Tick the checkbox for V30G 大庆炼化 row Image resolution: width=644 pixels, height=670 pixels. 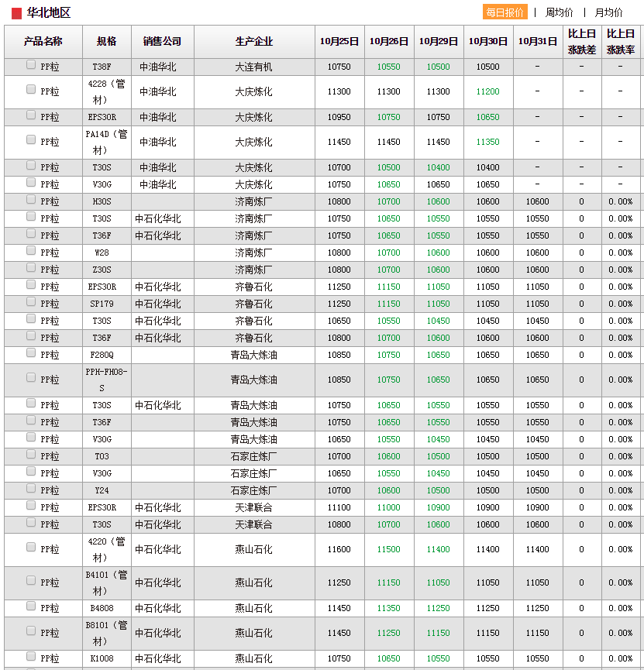31,183
